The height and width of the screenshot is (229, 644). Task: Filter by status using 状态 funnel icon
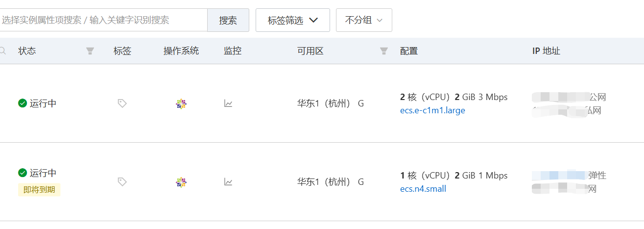click(90, 51)
